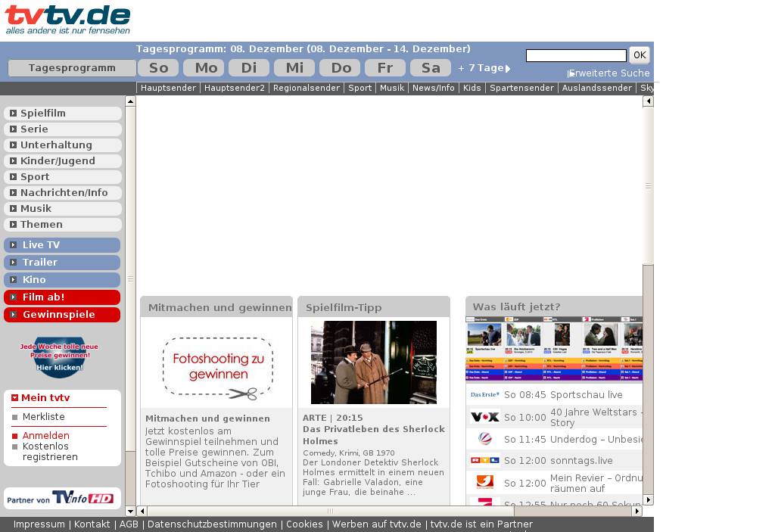Open the TVinfo HD partner logo

[62, 498]
